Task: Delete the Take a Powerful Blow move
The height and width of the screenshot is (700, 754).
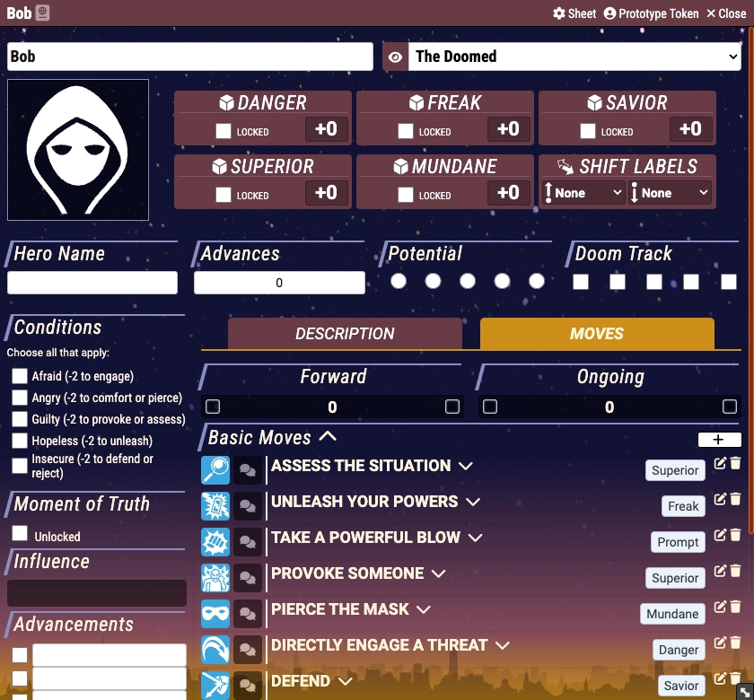Action: click(735, 535)
